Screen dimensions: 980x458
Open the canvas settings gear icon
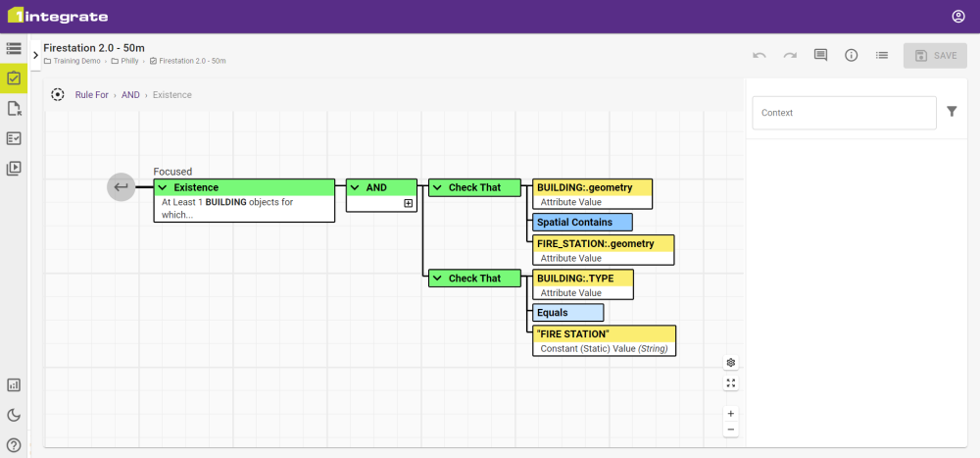coord(731,362)
